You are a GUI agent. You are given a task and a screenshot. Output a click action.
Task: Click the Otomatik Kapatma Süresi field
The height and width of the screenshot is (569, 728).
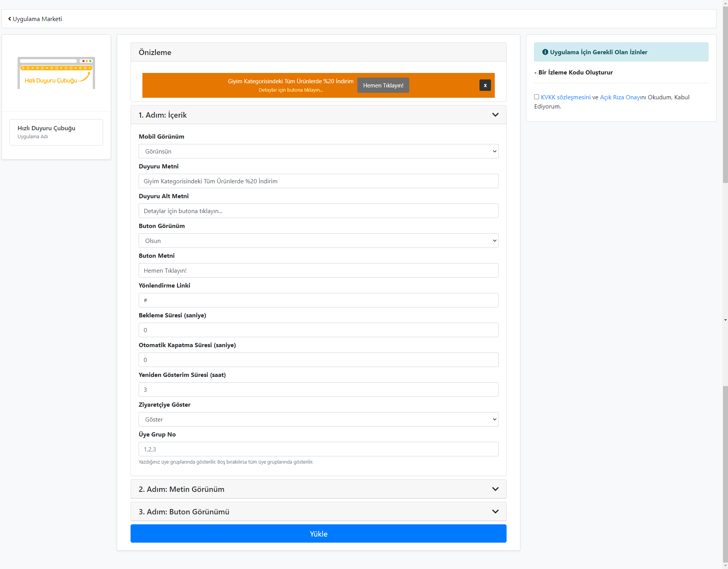tap(318, 360)
